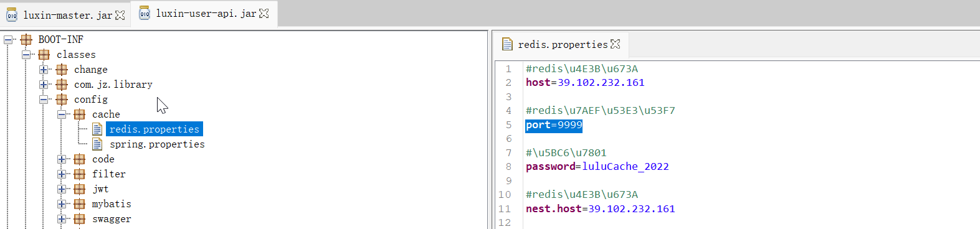
Task: Switch to the luxin-master.jar tab
Action: tap(65, 14)
